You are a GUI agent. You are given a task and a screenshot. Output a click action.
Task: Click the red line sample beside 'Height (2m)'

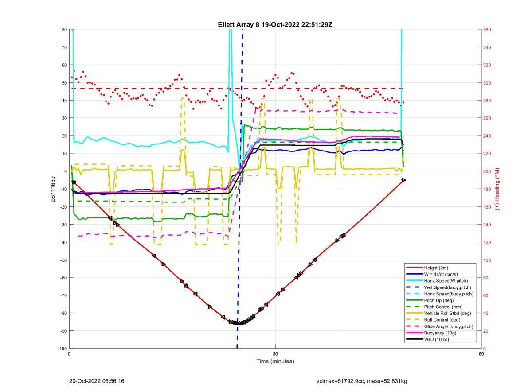[414, 268]
